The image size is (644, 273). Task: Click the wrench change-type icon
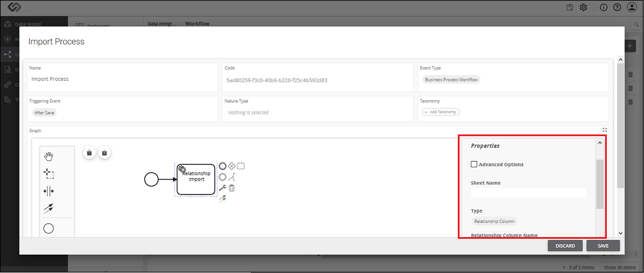pyautogui.click(x=223, y=188)
